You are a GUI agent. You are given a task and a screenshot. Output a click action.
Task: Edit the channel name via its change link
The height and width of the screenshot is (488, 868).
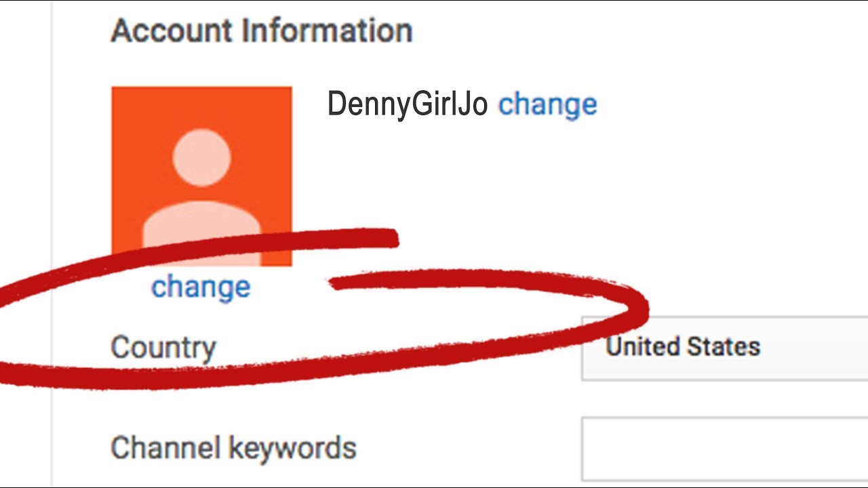(x=547, y=104)
